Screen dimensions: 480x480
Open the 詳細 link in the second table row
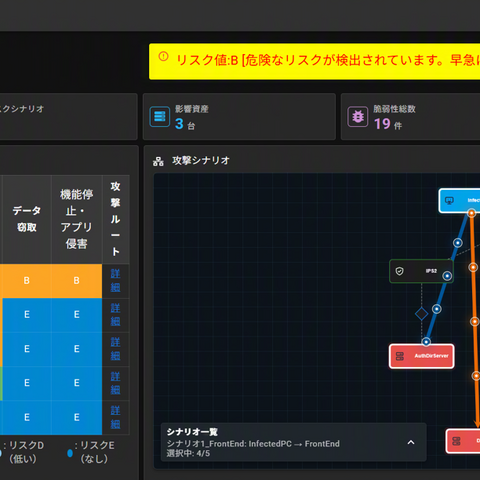click(115, 315)
